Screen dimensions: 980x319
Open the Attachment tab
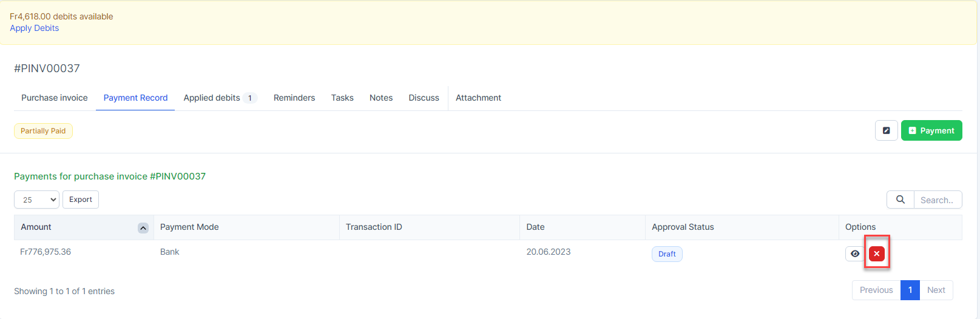coord(478,98)
